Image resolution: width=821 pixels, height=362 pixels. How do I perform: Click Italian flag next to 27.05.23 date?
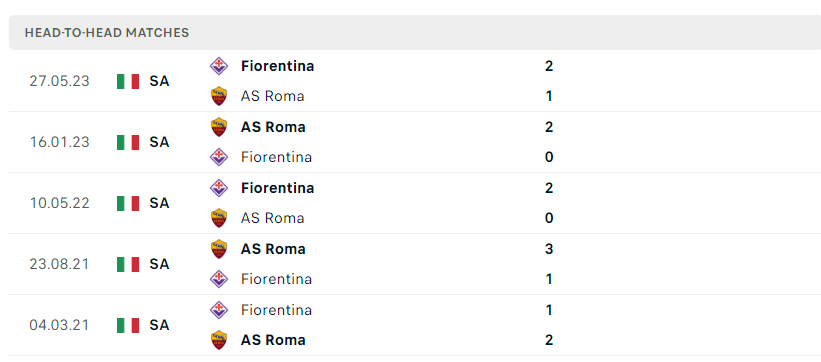pos(128,82)
